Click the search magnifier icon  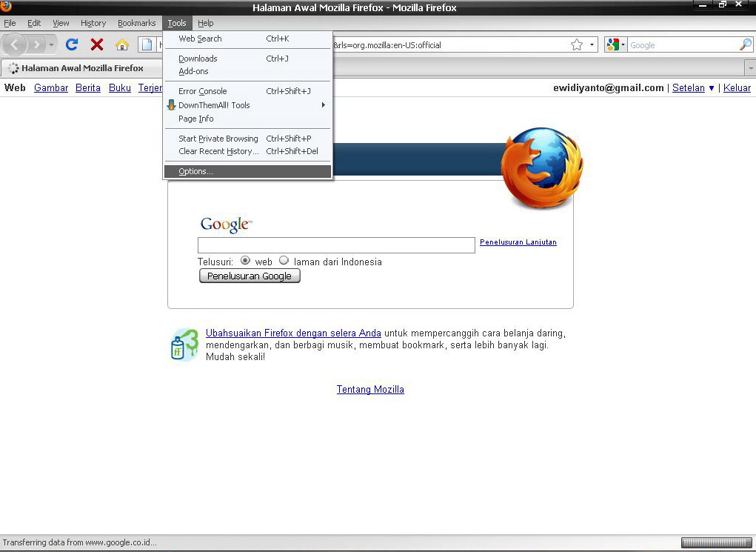coord(745,45)
